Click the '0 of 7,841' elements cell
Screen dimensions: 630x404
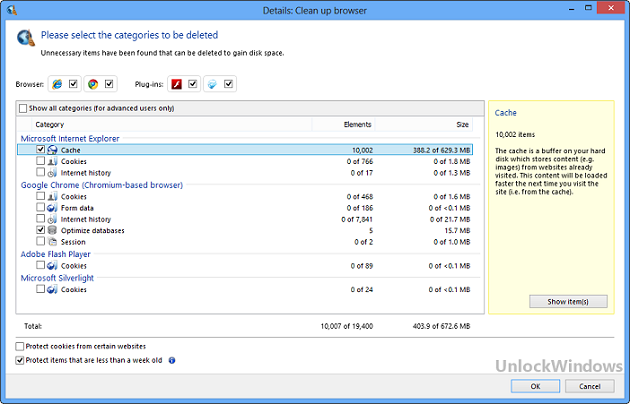point(357,219)
